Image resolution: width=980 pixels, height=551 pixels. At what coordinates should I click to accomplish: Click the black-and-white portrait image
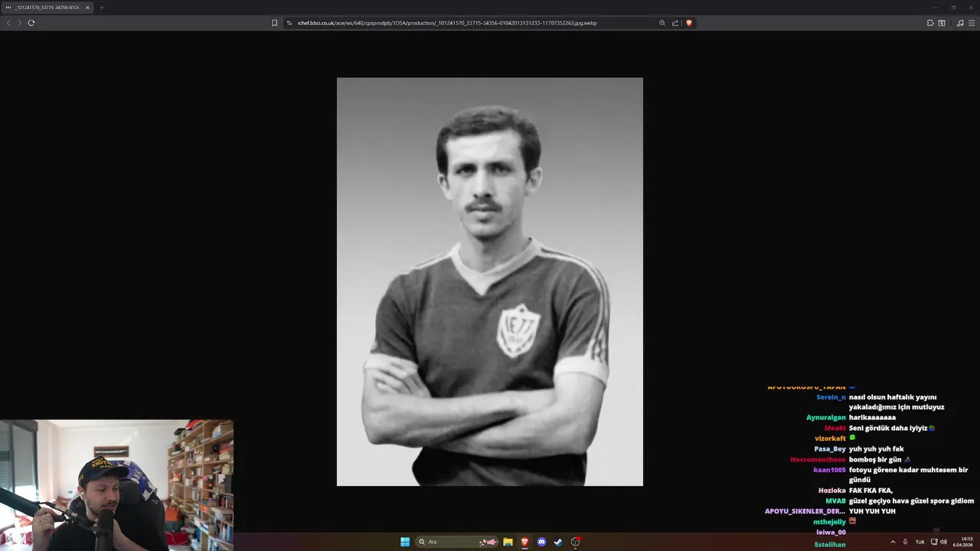[x=490, y=282]
